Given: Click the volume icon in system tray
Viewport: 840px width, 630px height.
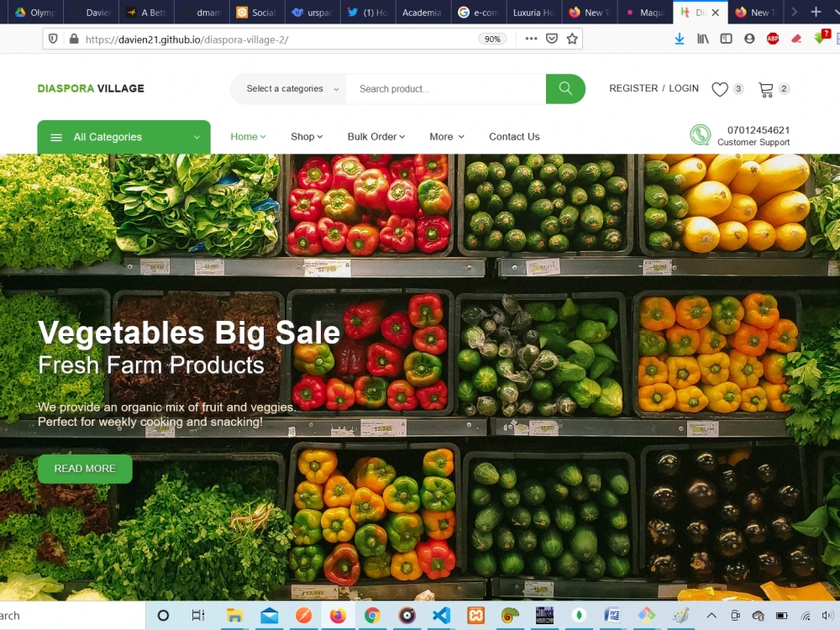Looking at the screenshot, I should [827, 616].
